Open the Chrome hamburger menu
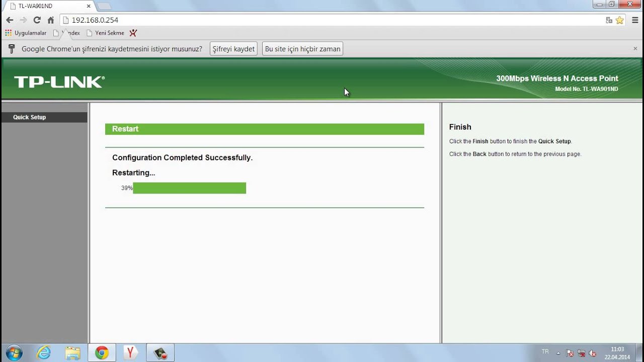The height and width of the screenshot is (362, 644). click(635, 20)
